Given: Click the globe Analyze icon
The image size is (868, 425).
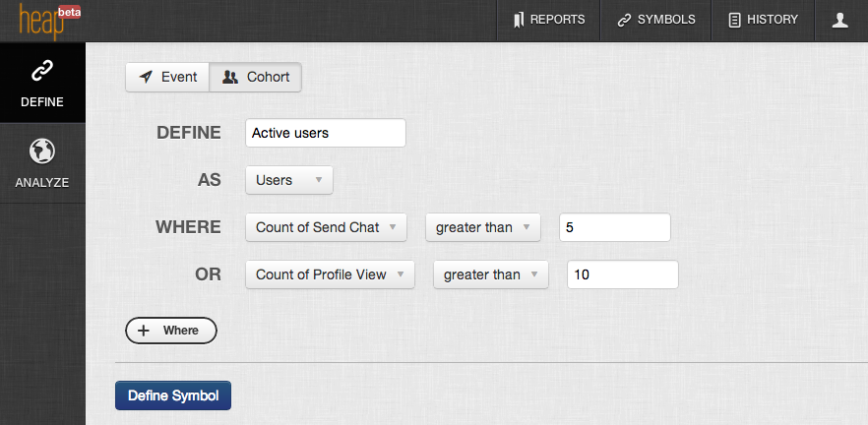Looking at the screenshot, I should click(41, 152).
